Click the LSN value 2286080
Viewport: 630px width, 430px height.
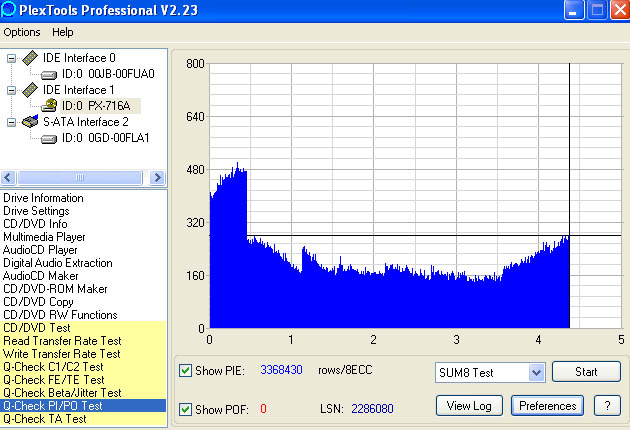tap(372, 409)
